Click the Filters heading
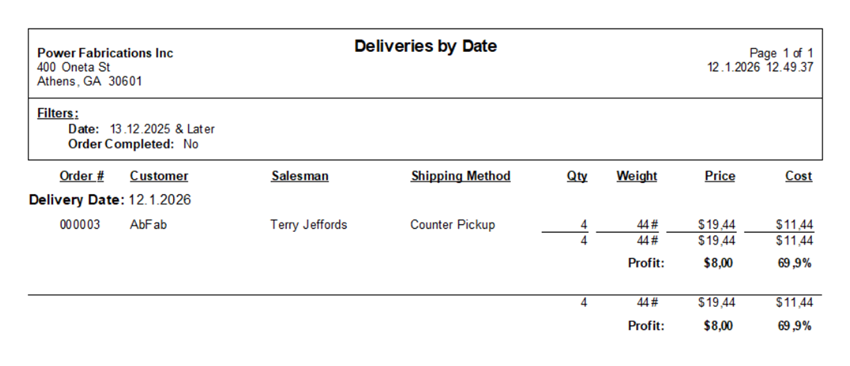Image resolution: width=850 pixels, height=366 pixels. [x=57, y=113]
